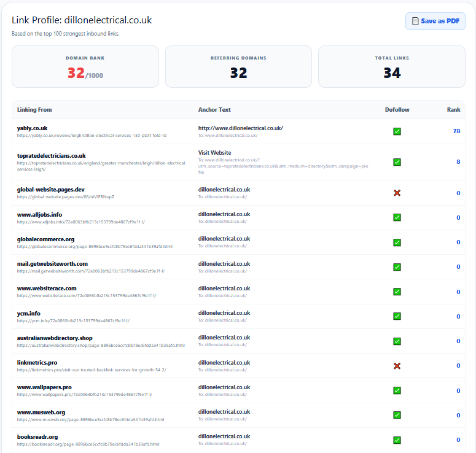This screenshot has height=453, width=476.
Task: Click the Domain Rank 32/1000 card
Action: (x=85, y=67)
